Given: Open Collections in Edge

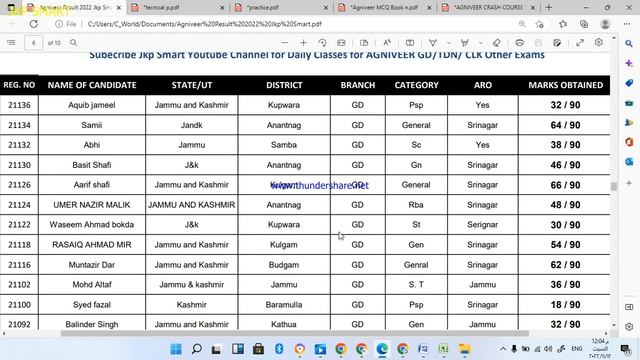Looking at the screenshot, I should coord(584,24).
